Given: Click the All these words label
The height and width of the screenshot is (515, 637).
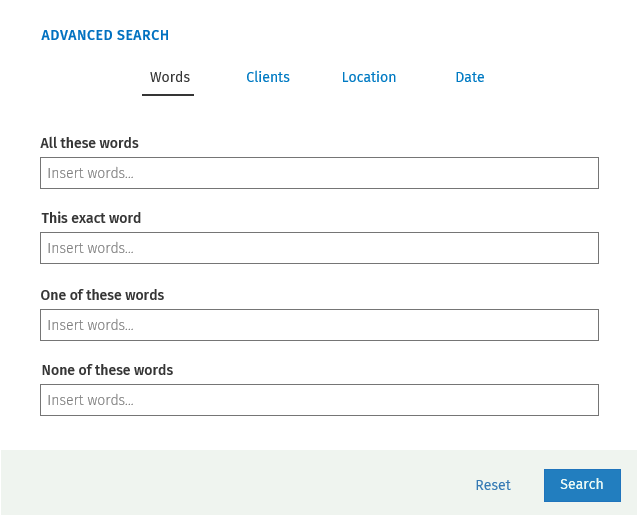Looking at the screenshot, I should point(89,143).
